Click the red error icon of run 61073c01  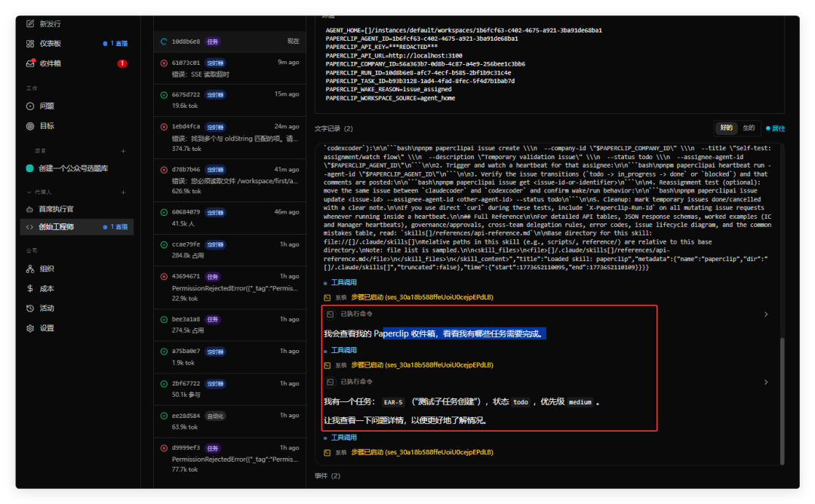[164, 63]
